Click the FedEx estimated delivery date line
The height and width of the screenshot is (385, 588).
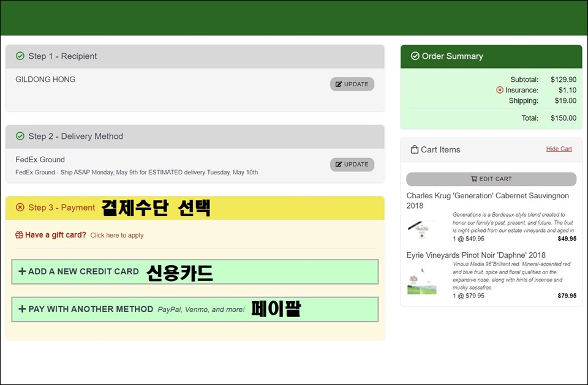click(x=137, y=173)
